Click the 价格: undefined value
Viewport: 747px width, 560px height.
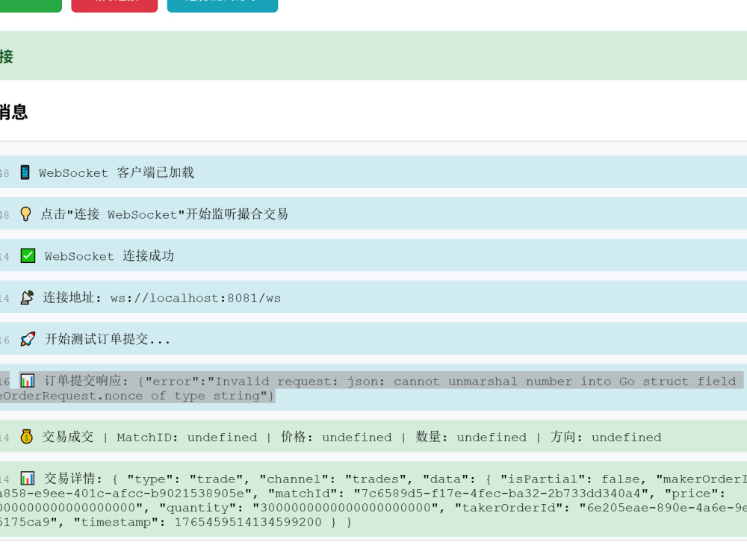pos(336,437)
